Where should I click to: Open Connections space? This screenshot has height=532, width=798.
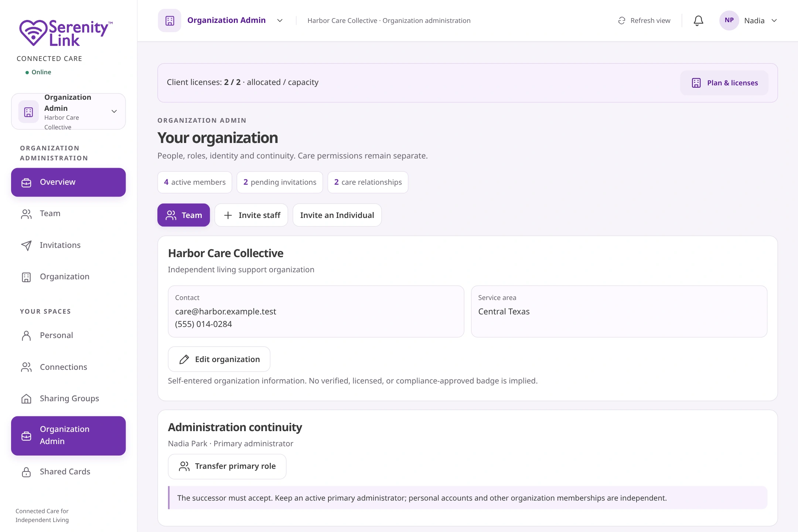[68, 367]
